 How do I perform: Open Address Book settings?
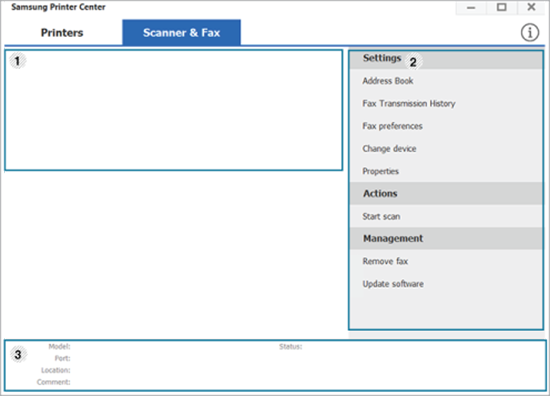tap(388, 81)
